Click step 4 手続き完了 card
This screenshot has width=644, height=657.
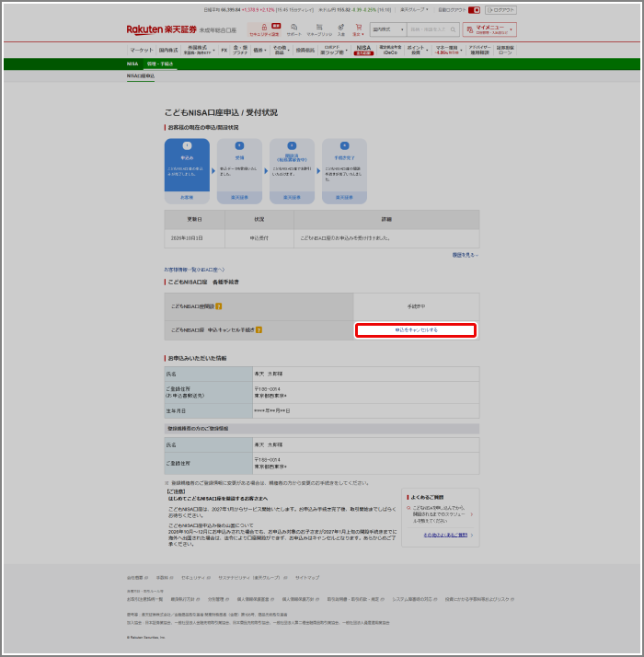coord(344,171)
